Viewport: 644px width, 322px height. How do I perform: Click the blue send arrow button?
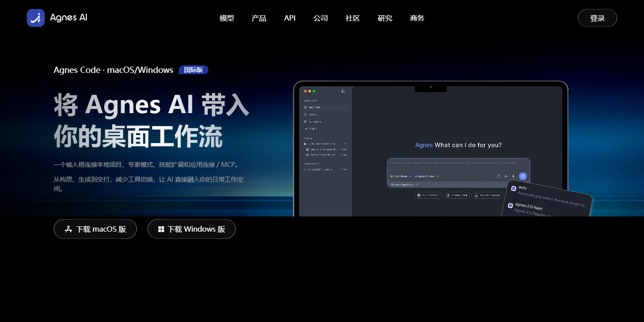coord(523,176)
